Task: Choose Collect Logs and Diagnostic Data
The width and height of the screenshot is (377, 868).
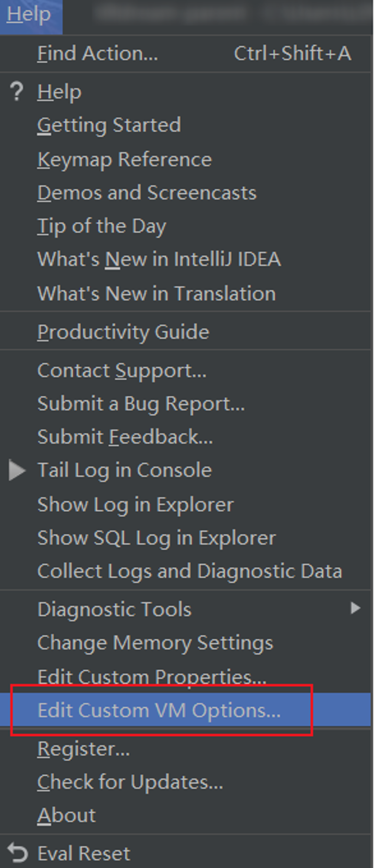Action: click(x=186, y=571)
